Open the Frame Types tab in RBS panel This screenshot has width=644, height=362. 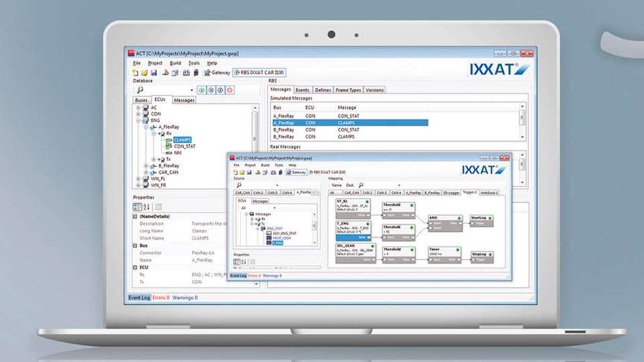[x=348, y=90]
